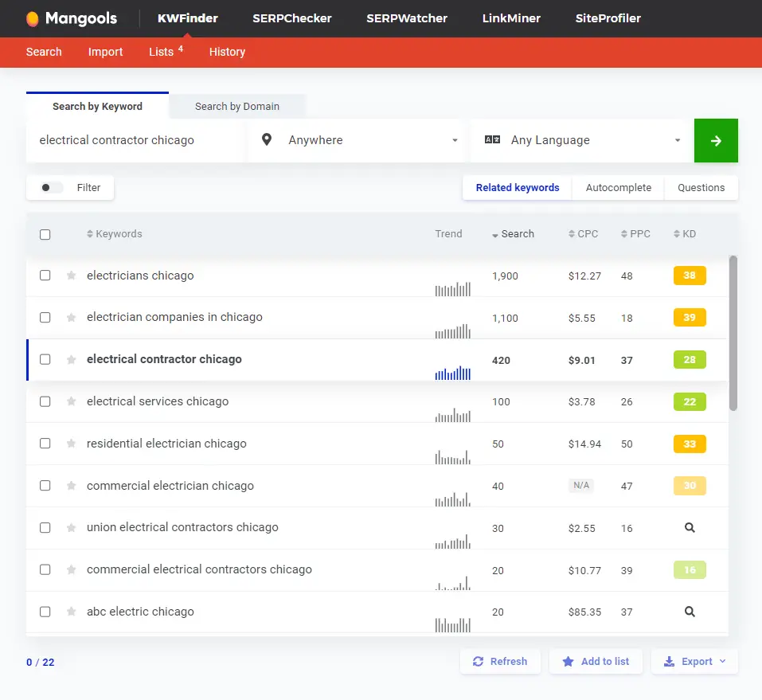Select the Search by Keyword tab
The height and width of the screenshot is (700, 762).
point(97,107)
